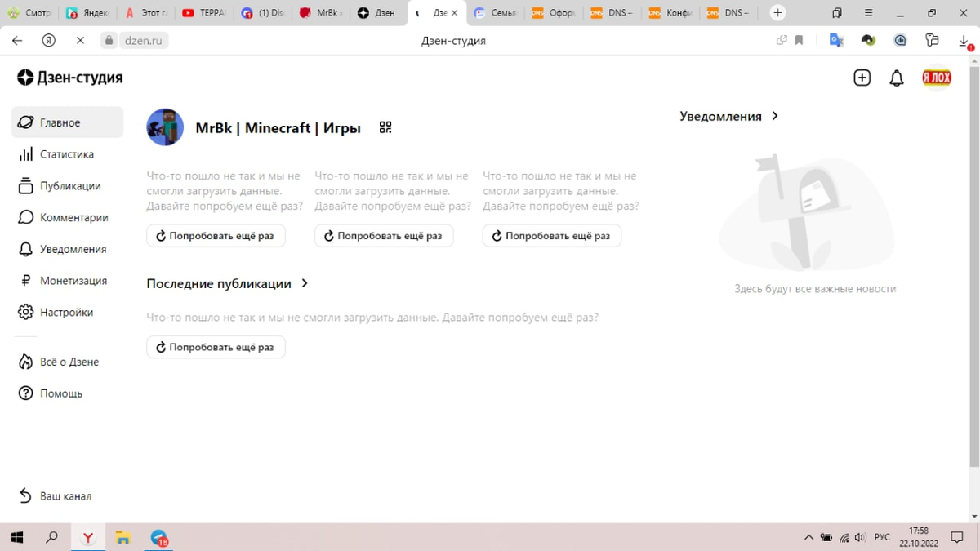Open a new browser tab with plus
The width and height of the screenshot is (980, 551).
[x=777, y=13]
